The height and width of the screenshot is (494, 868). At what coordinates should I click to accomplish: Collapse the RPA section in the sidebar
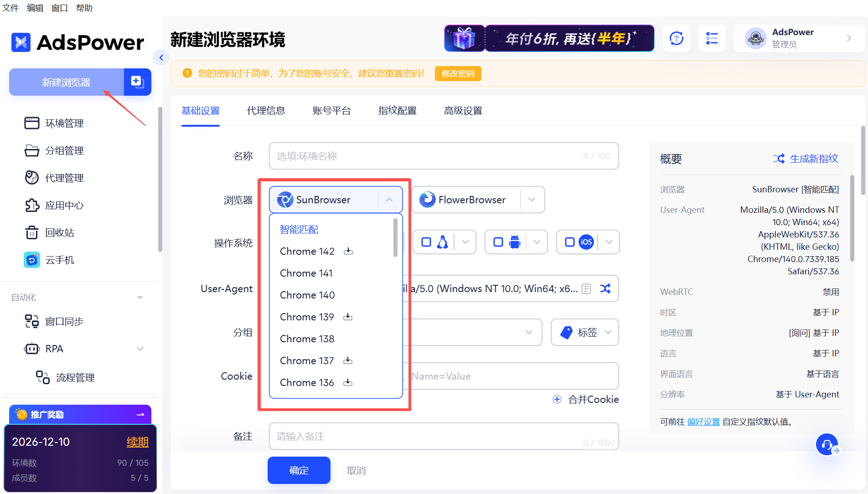click(x=140, y=349)
